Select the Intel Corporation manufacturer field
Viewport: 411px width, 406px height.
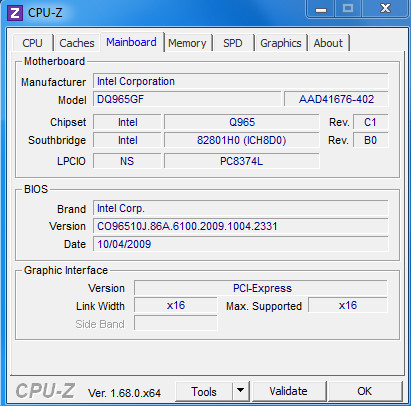tap(241, 81)
